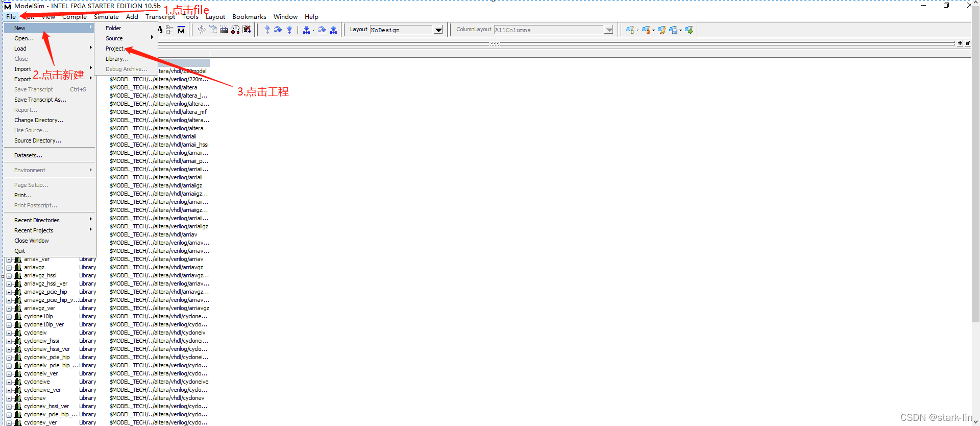The image size is (980, 426).
Task: Open the Simulate menu
Action: pyautogui.click(x=106, y=17)
